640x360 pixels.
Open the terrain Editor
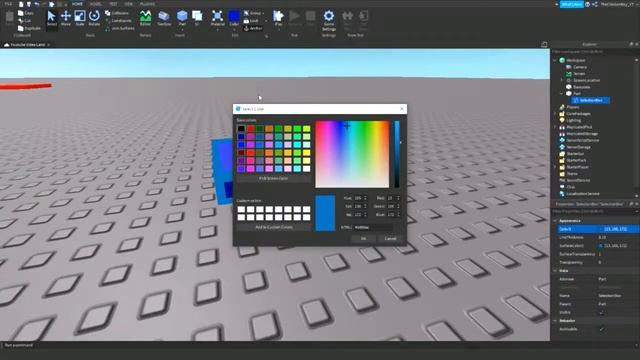click(x=145, y=18)
